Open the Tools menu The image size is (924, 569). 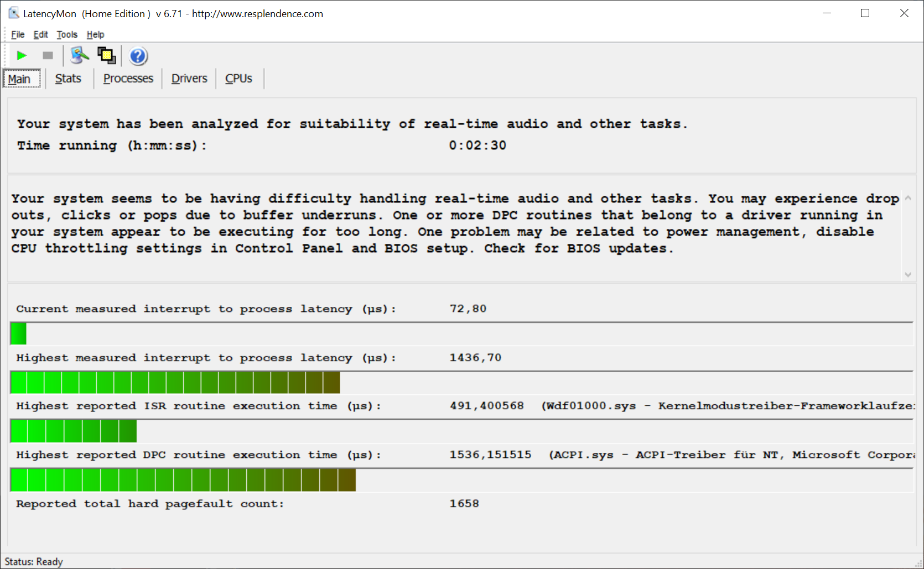(67, 34)
